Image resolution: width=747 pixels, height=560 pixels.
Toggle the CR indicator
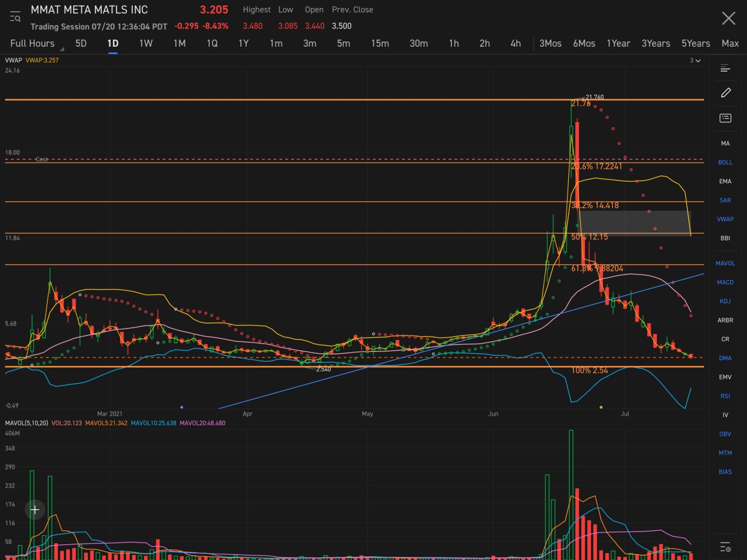click(x=725, y=339)
